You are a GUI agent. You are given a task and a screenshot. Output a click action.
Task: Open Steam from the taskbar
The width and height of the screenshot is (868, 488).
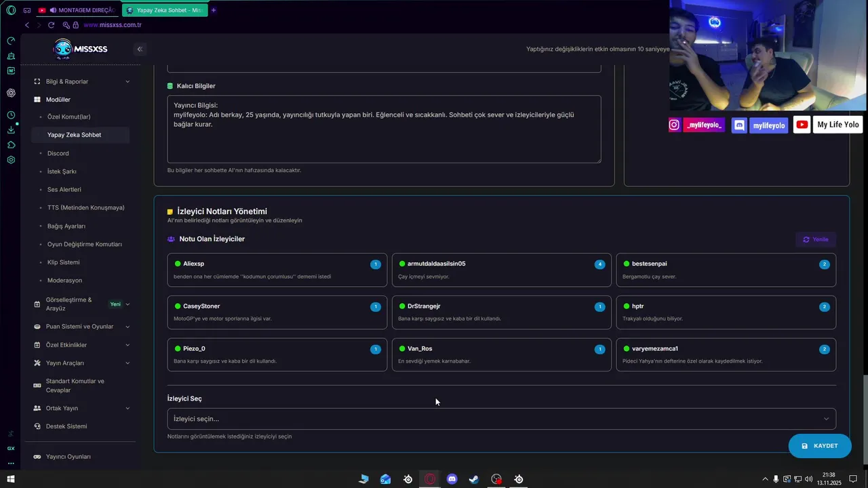pyautogui.click(x=474, y=479)
